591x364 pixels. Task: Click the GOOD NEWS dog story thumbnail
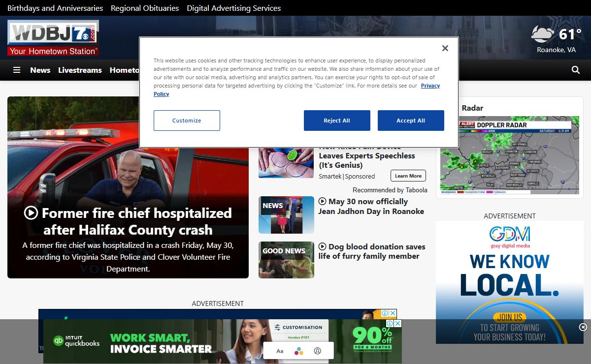pyautogui.click(x=286, y=260)
